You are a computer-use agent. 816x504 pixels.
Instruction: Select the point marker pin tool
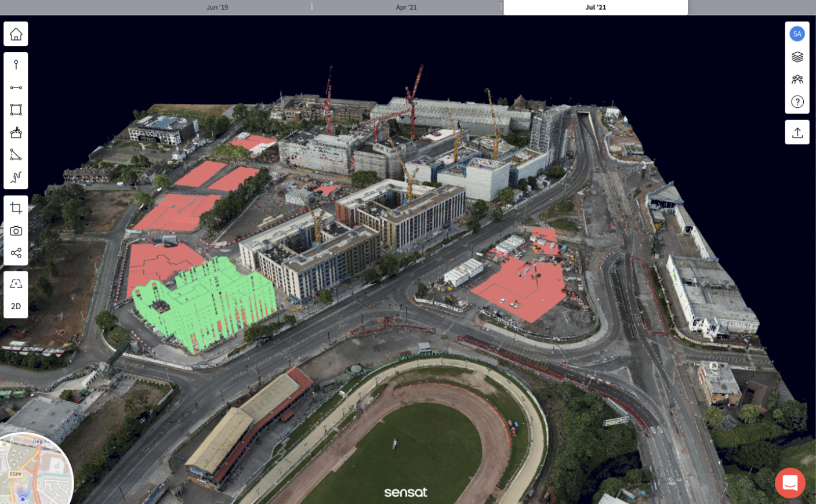click(x=16, y=65)
